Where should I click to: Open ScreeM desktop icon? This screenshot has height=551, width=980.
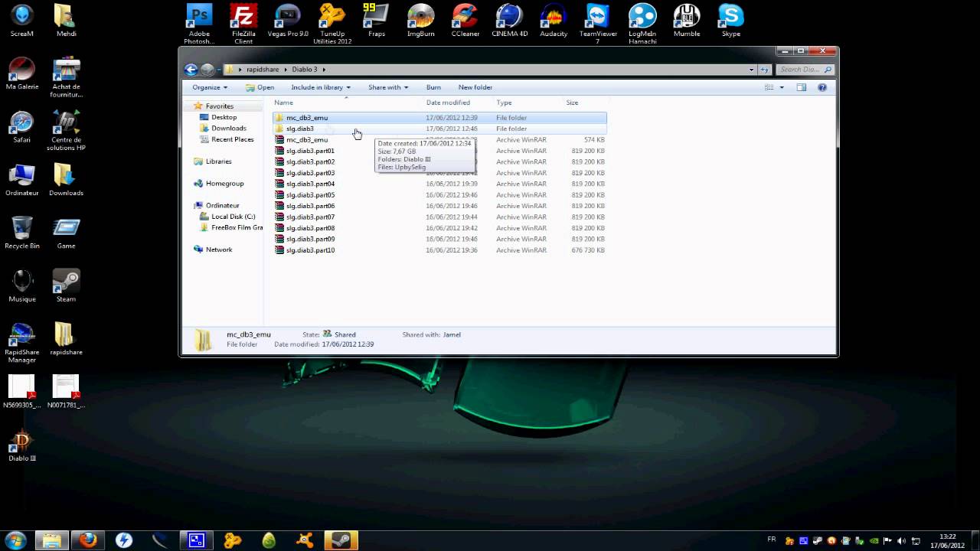pos(21,21)
